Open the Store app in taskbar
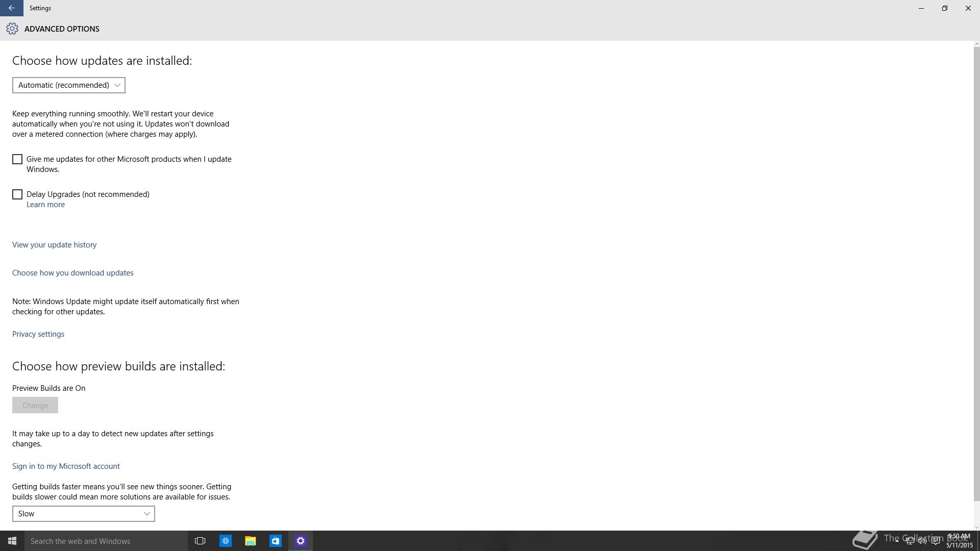Screen dimensions: 980x551 [275, 541]
